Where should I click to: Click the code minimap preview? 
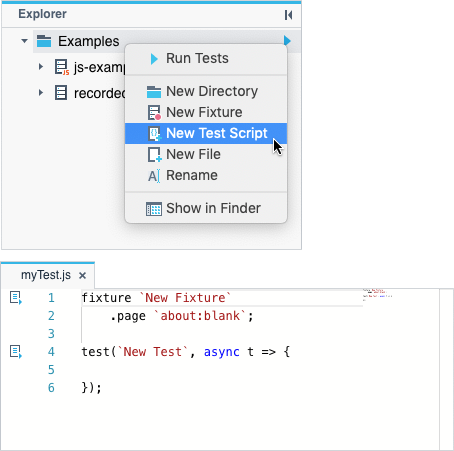click(377, 295)
